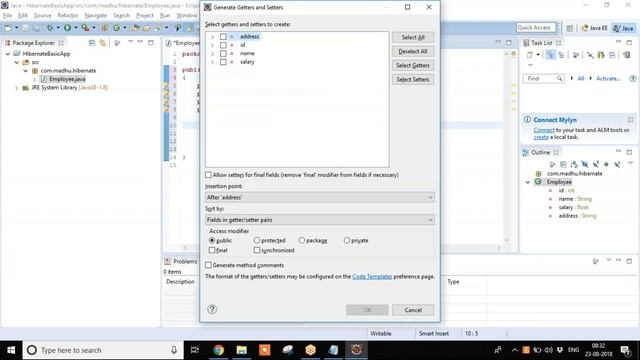The height and width of the screenshot is (360, 640).
Task: Open the Refactor menu in Eclipse
Action: [x=68, y=16]
